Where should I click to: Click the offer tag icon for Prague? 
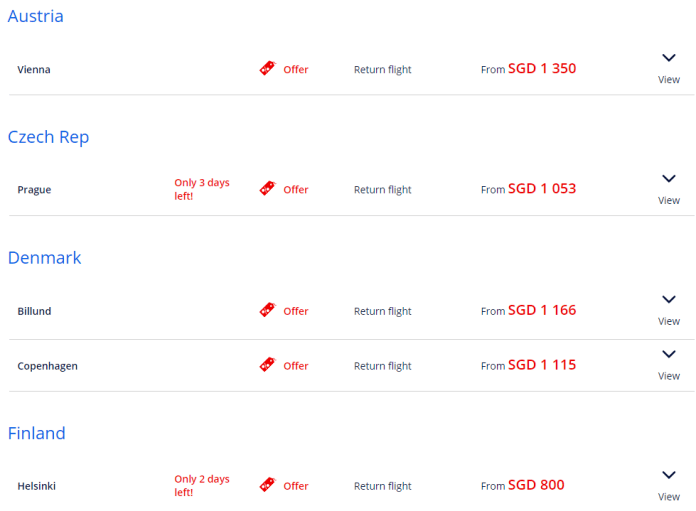pos(267,188)
